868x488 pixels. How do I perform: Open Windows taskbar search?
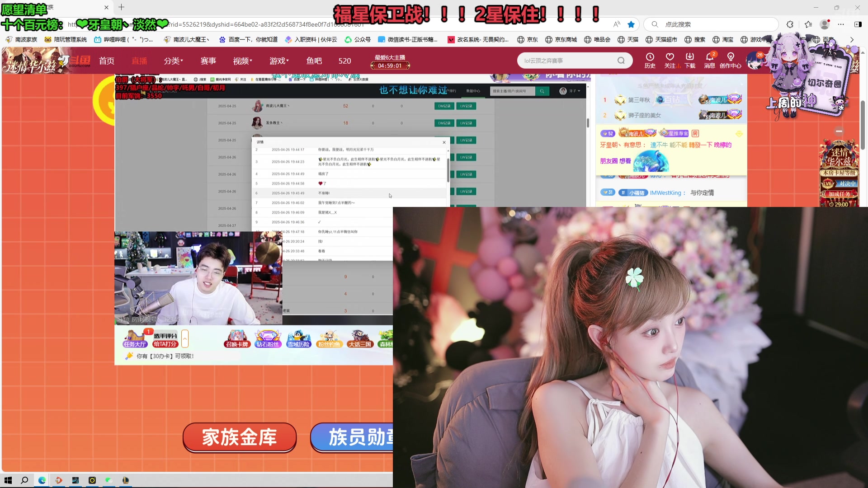tap(24, 480)
